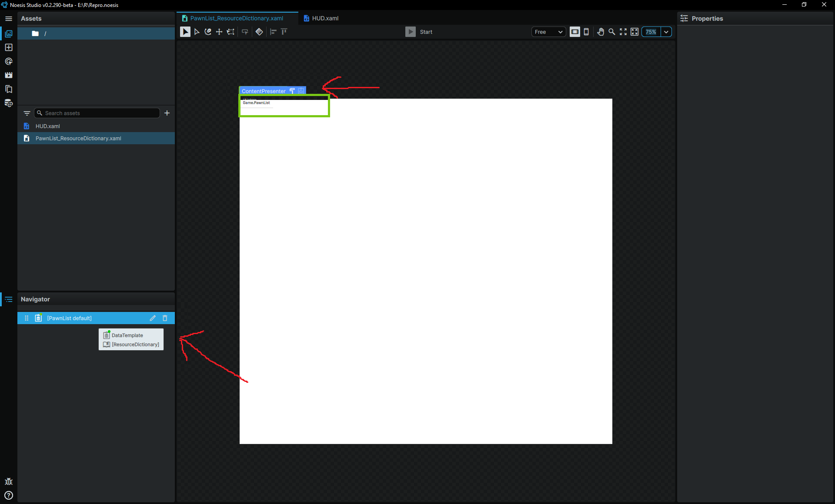Open the Assets sidebar panel icon
This screenshot has width=835, height=504.
click(9, 33)
